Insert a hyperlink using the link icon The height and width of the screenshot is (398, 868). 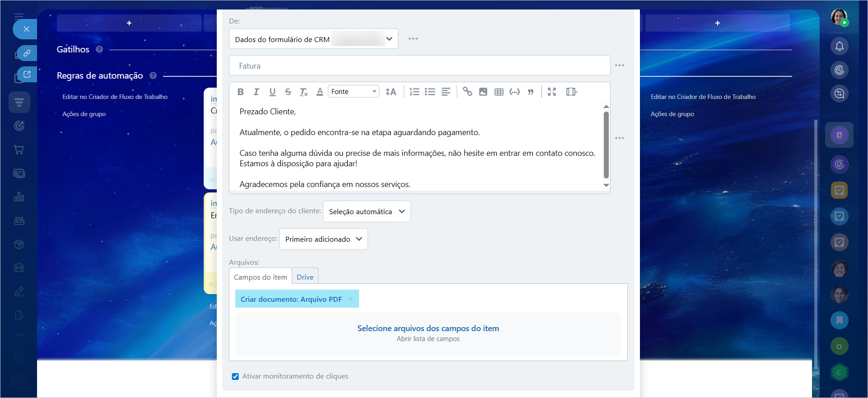pos(467,92)
